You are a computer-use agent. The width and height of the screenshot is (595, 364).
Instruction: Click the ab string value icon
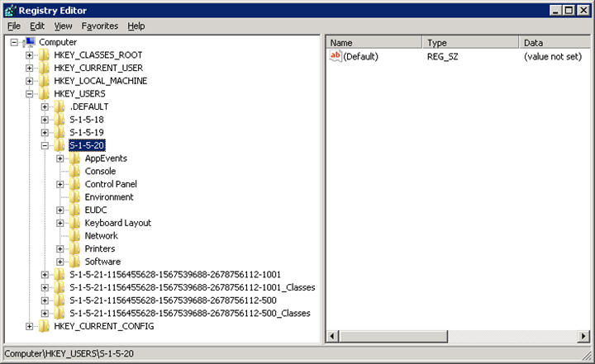point(336,56)
